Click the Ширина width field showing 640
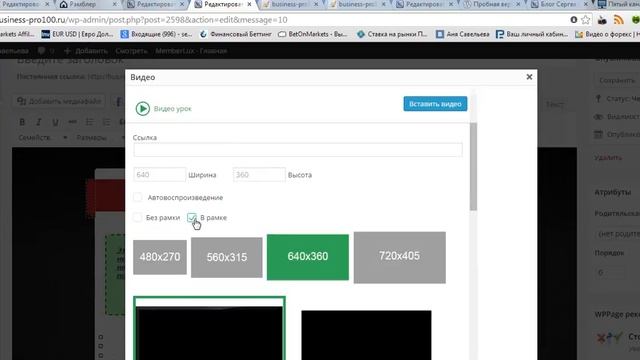The width and height of the screenshot is (640, 360). (x=159, y=175)
